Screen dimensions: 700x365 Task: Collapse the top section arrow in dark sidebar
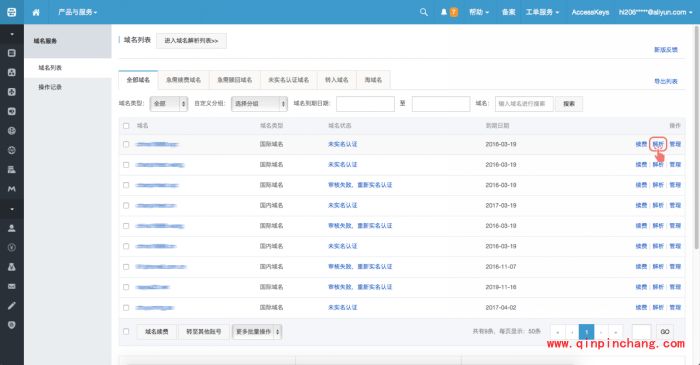pyautogui.click(x=12, y=34)
